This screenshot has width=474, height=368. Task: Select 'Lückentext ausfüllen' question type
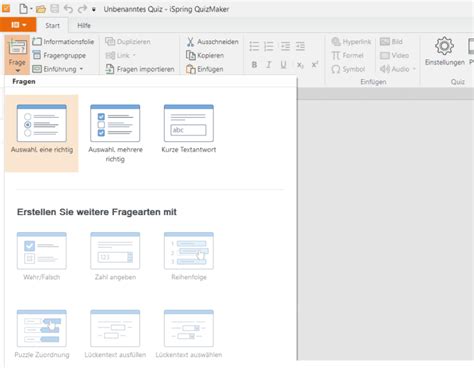(115, 334)
